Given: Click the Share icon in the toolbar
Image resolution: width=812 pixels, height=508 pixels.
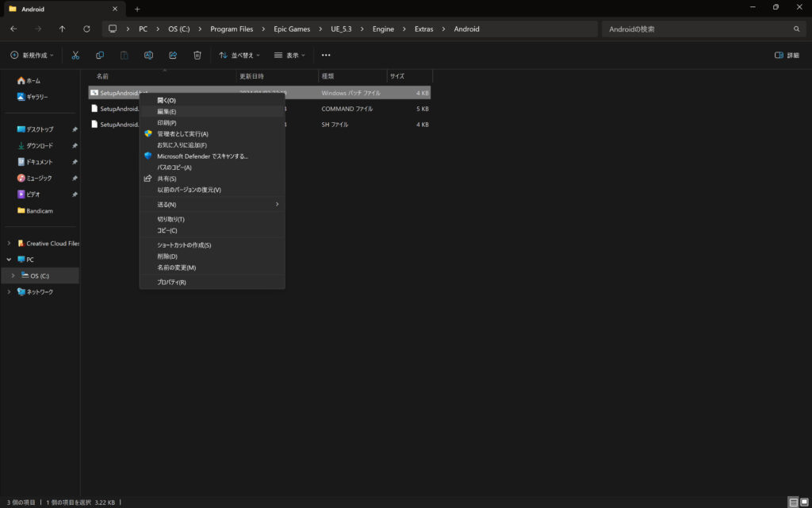Looking at the screenshot, I should (x=172, y=55).
